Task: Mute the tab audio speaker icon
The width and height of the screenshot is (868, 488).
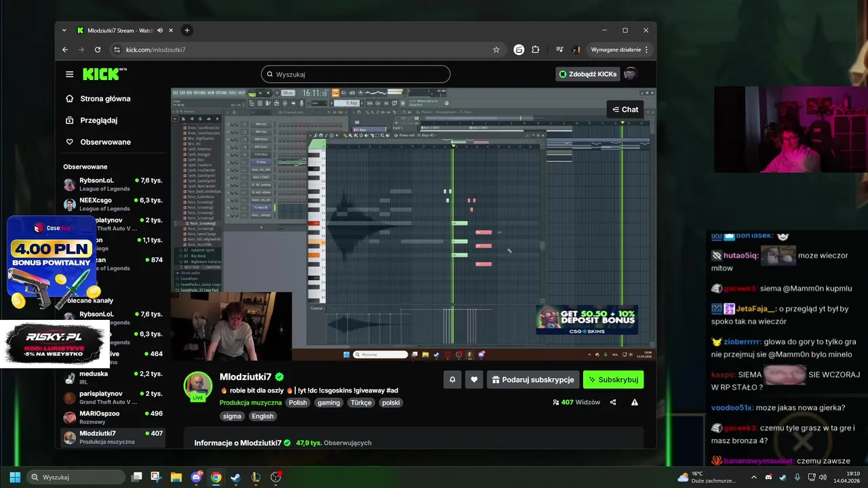Action: point(160,30)
